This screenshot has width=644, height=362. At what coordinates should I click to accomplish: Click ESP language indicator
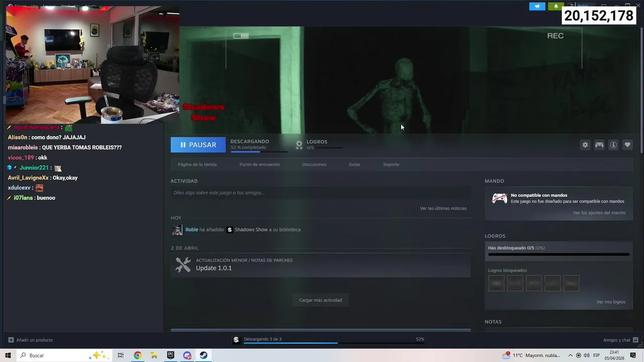click(596, 355)
